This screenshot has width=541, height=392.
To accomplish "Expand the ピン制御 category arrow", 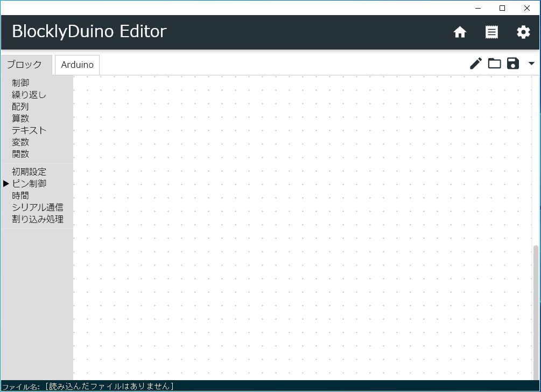I will [x=6, y=184].
